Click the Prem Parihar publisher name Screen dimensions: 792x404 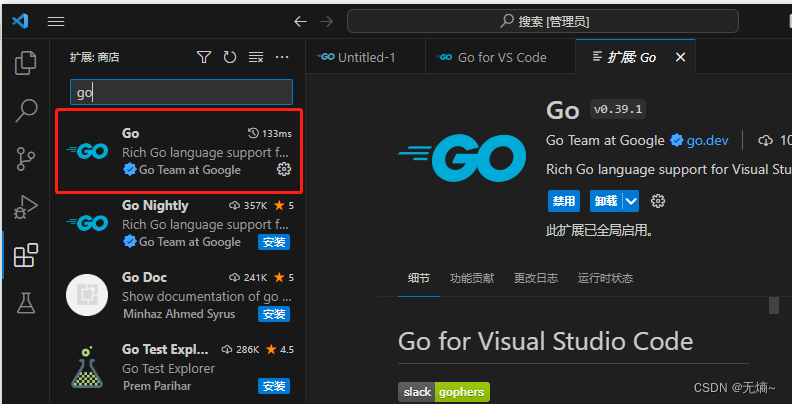157,386
